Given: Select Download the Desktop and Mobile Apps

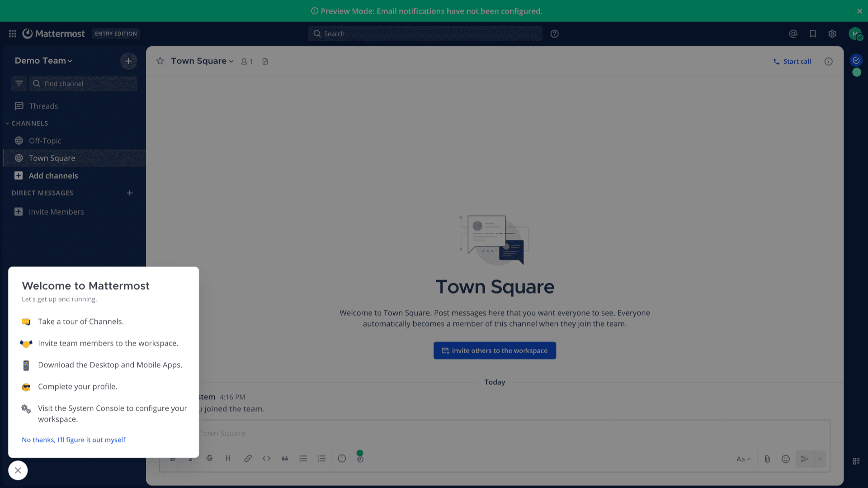Looking at the screenshot, I should tap(104, 365).
